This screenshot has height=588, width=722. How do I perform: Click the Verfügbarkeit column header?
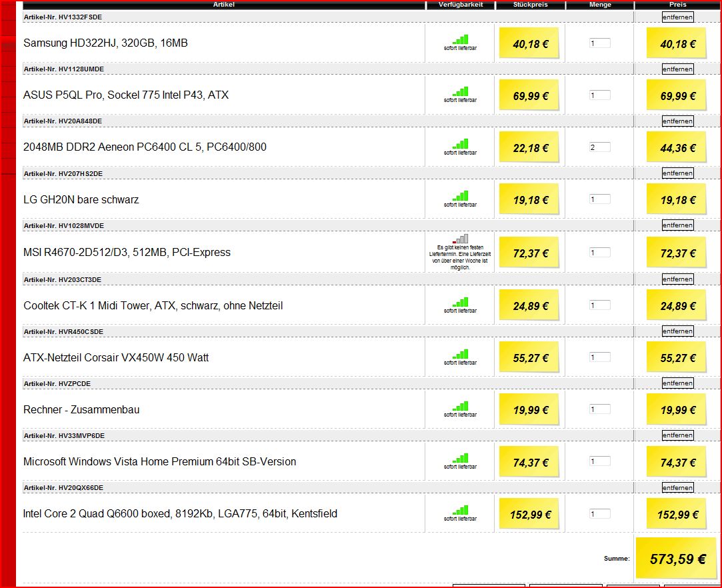[x=461, y=5]
